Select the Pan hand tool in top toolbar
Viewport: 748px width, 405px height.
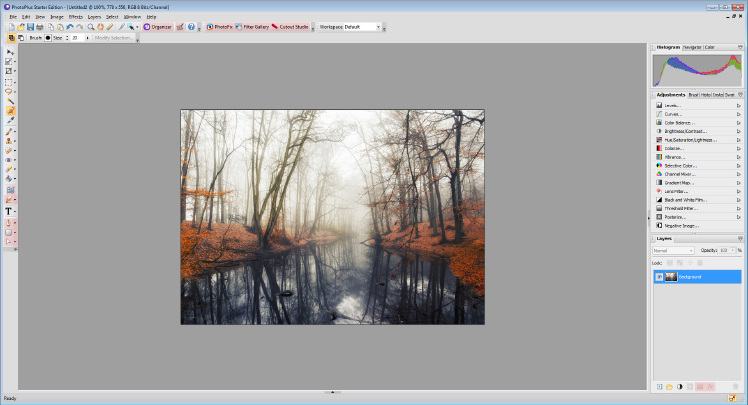point(100,27)
